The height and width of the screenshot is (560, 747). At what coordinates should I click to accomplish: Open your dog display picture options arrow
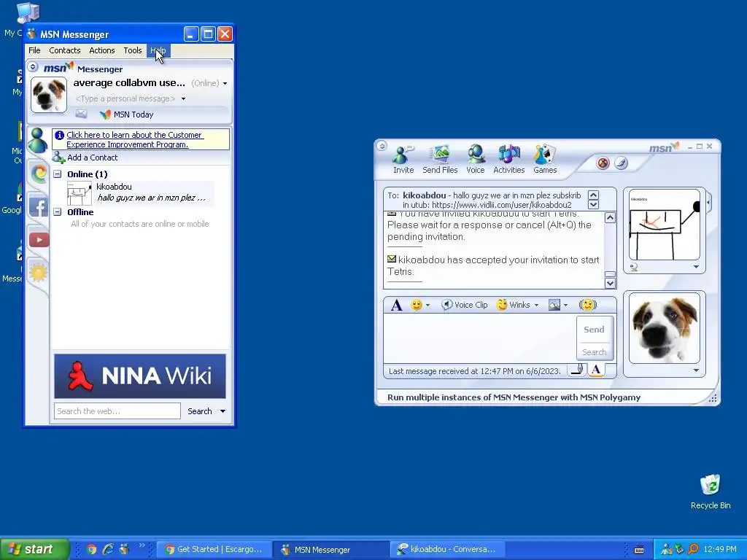(x=696, y=370)
